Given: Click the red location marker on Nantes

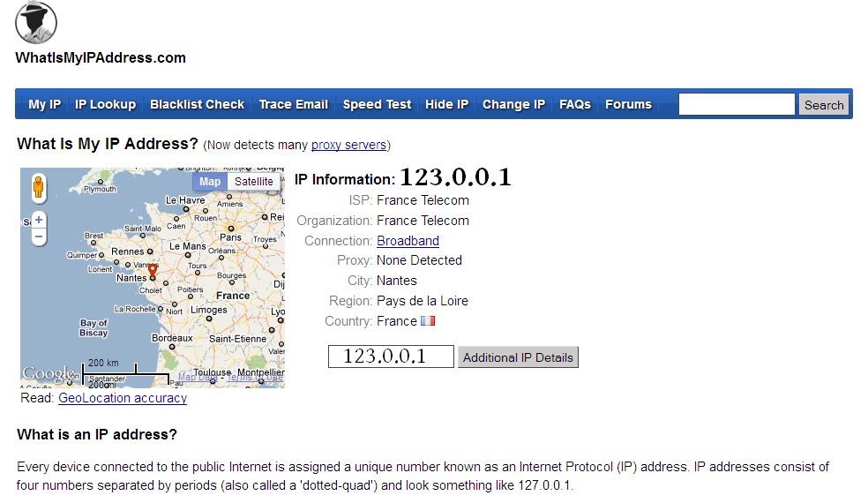Looking at the screenshot, I should click(153, 270).
